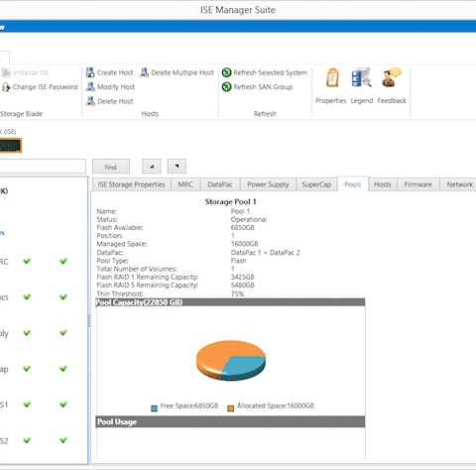Viewport: 476px width, 470px height.
Task: Open the Power Supply tab
Action: 268,184
